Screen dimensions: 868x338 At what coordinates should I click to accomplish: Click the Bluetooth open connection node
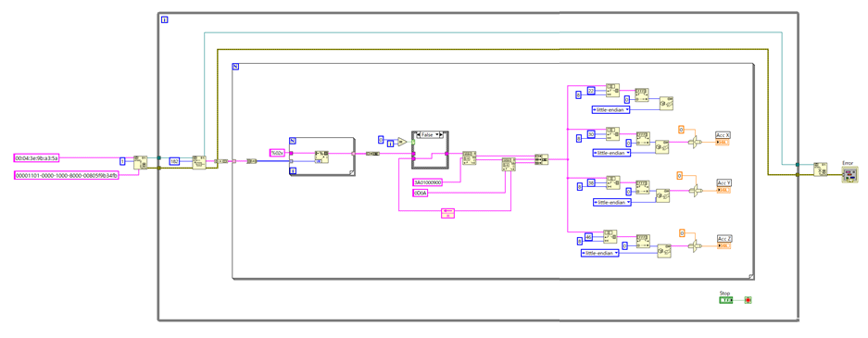tap(140, 163)
